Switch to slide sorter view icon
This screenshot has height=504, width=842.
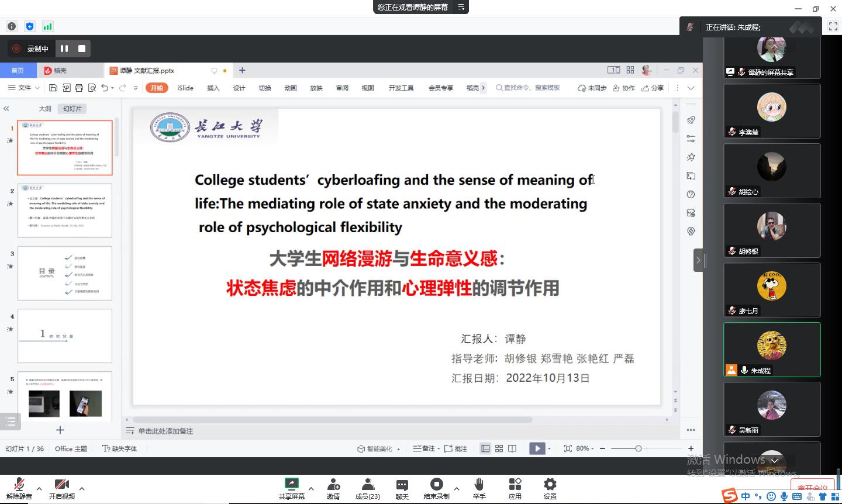pyautogui.click(x=499, y=448)
